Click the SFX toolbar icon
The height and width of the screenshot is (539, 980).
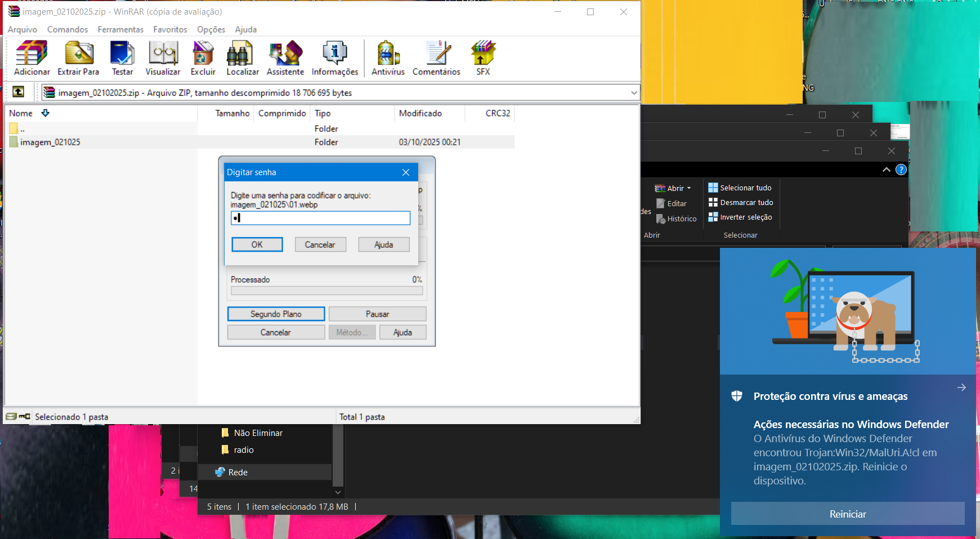[x=483, y=58]
